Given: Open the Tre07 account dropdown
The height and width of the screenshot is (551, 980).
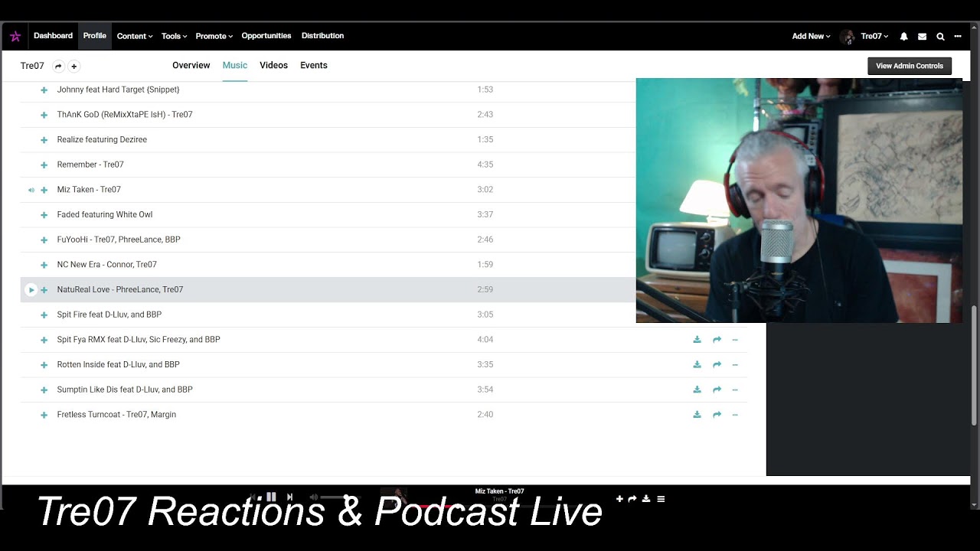Looking at the screenshot, I should coord(874,36).
